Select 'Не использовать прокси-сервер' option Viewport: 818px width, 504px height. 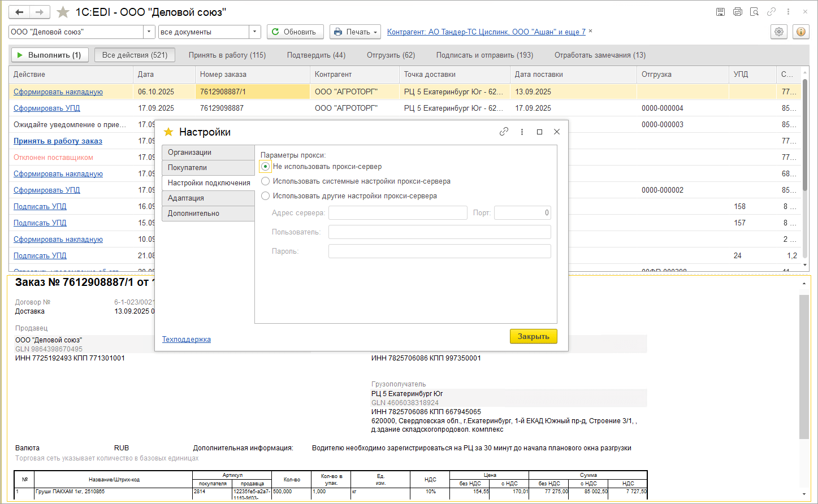(x=265, y=167)
